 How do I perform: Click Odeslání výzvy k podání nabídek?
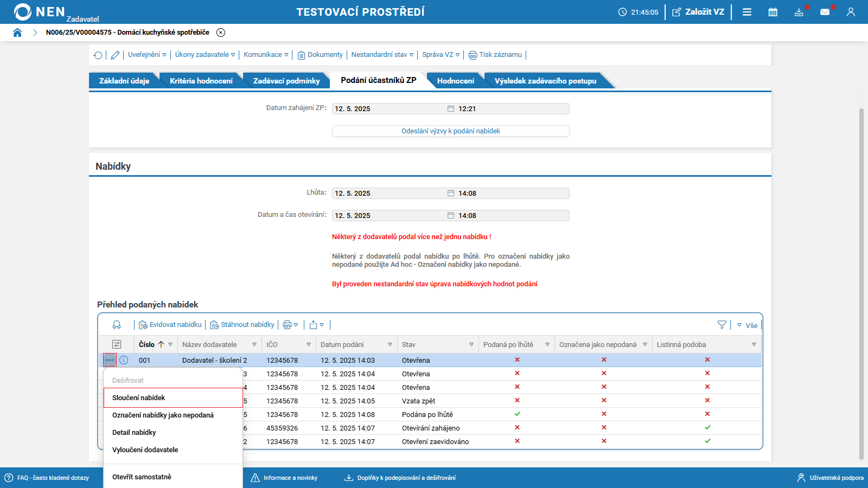(x=450, y=131)
